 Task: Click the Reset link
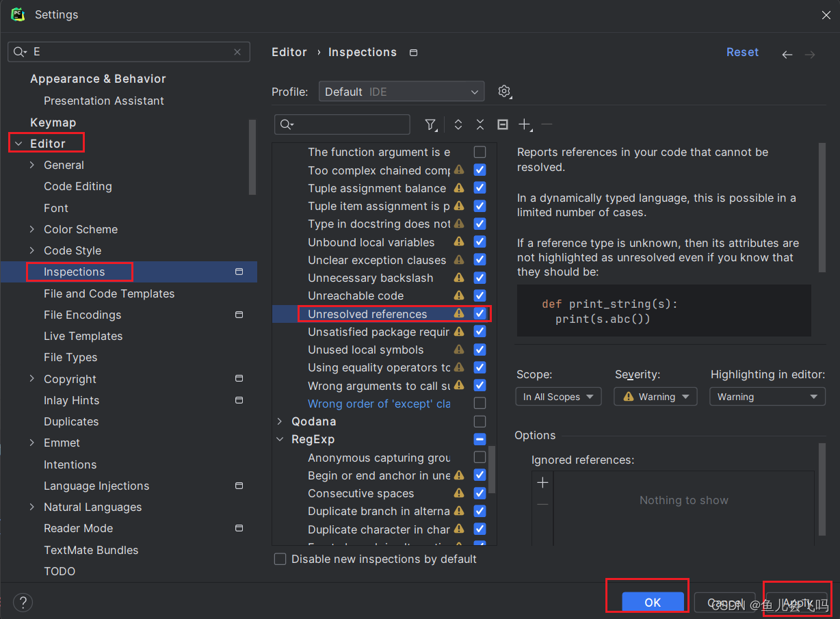pyautogui.click(x=742, y=52)
